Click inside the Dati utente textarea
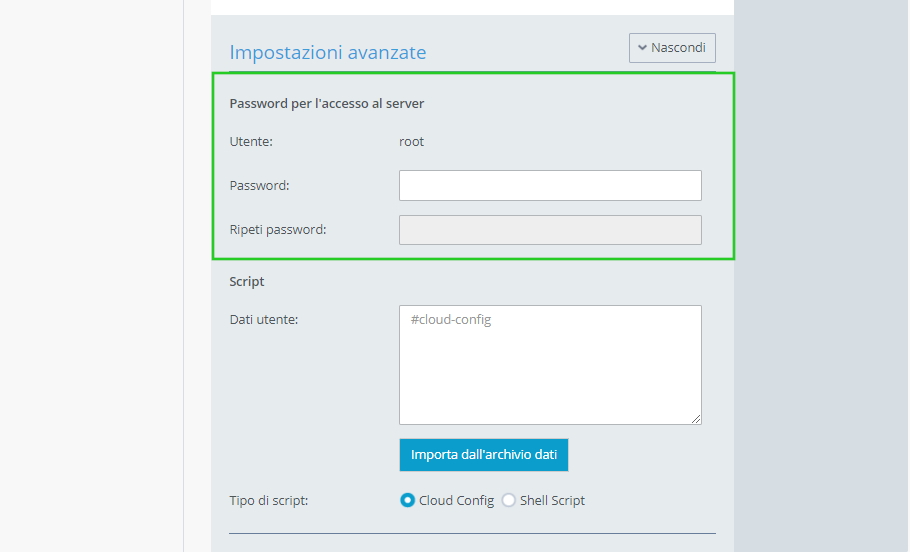 (x=550, y=365)
